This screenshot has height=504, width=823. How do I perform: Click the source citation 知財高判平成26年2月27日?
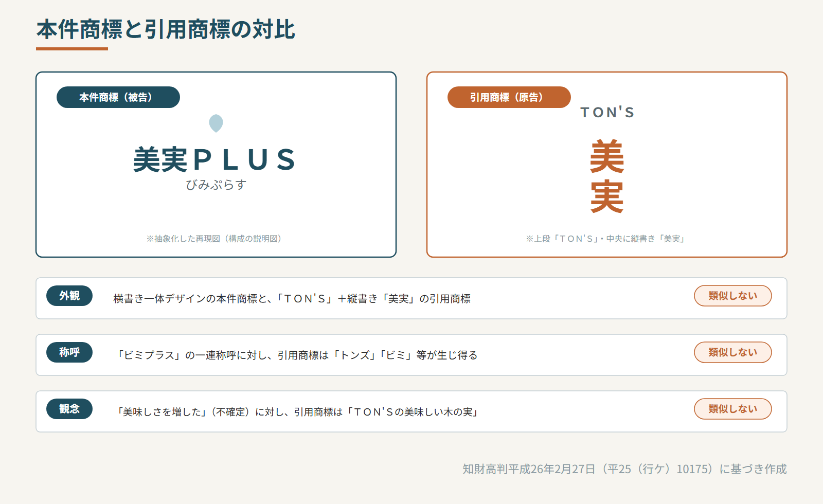pos(624,469)
